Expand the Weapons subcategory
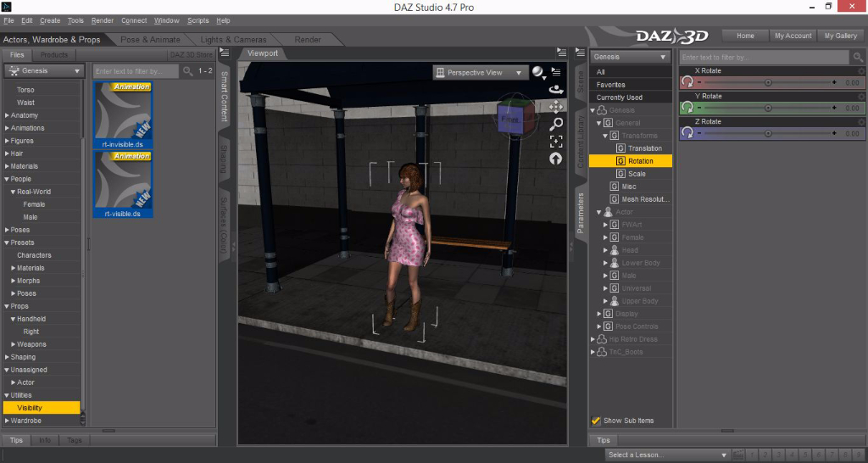This screenshot has height=463, width=868. [14, 344]
